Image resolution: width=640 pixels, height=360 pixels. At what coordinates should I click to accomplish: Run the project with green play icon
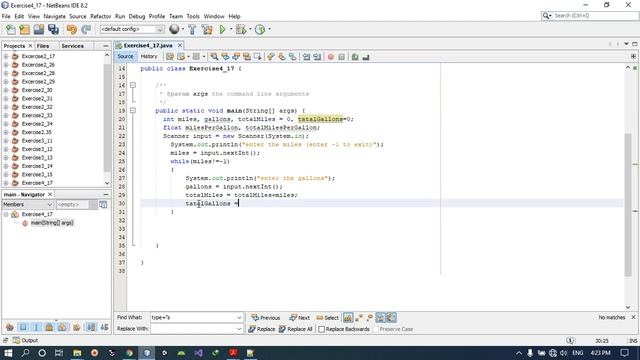point(222,29)
